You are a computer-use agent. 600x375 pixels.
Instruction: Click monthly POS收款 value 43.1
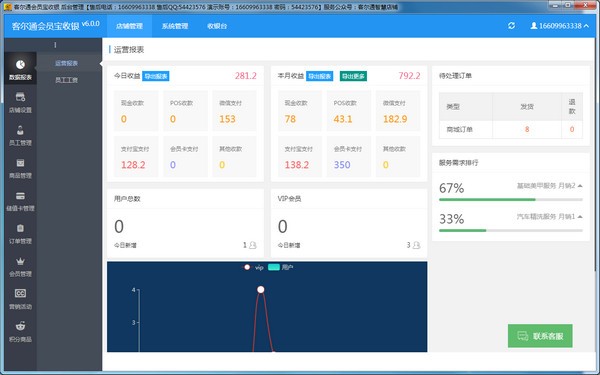pyautogui.click(x=342, y=119)
